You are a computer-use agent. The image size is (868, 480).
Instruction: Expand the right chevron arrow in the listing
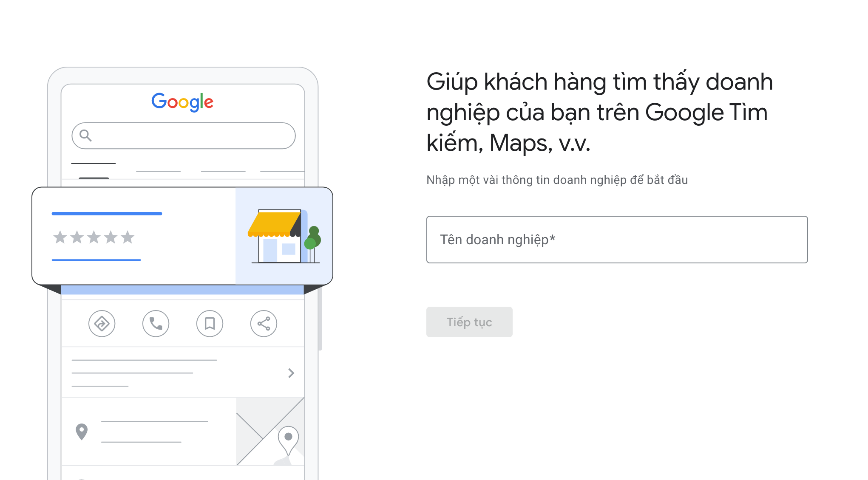pos(291,373)
